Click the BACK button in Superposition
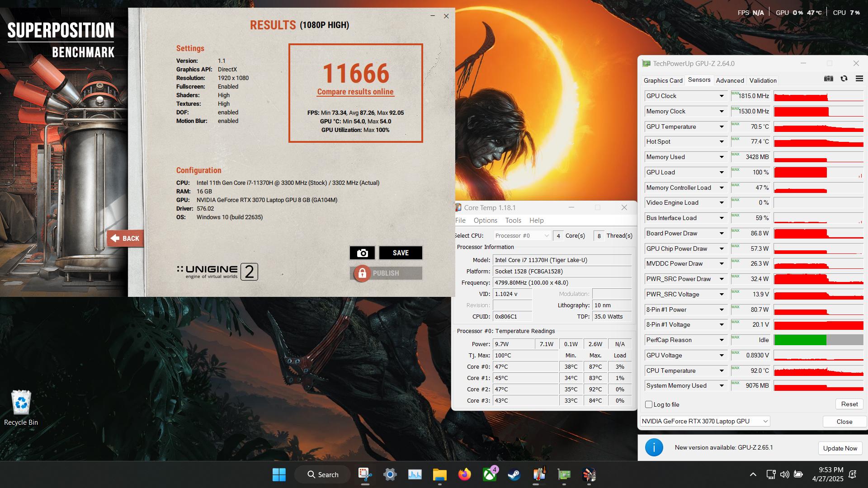 point(126,239)
